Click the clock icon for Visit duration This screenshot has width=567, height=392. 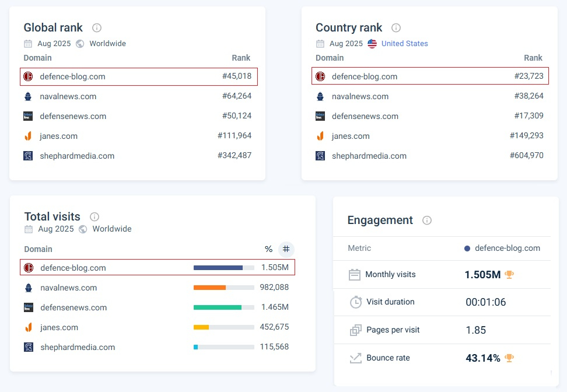tap(355, 302)
